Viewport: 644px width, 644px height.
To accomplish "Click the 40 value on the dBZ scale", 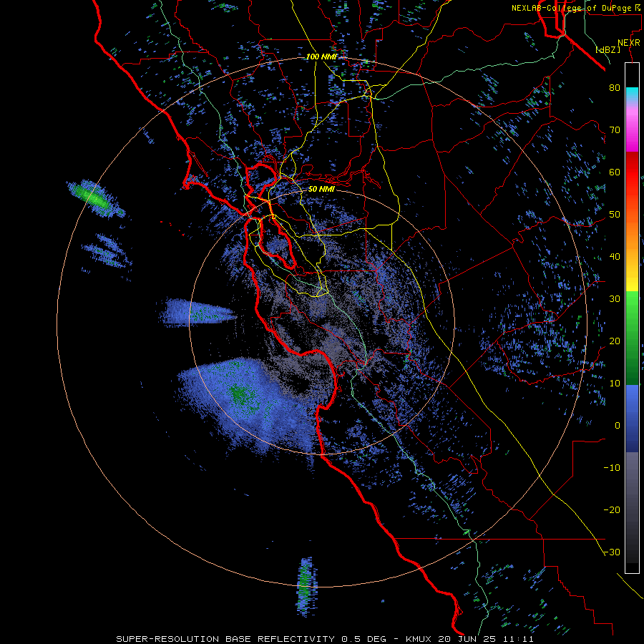I will pyautogui.click(x=615, y=256).
